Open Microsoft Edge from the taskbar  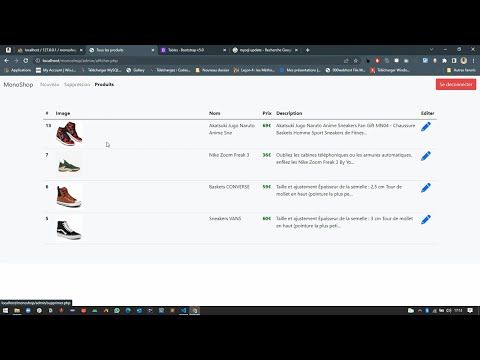(128, 311)
